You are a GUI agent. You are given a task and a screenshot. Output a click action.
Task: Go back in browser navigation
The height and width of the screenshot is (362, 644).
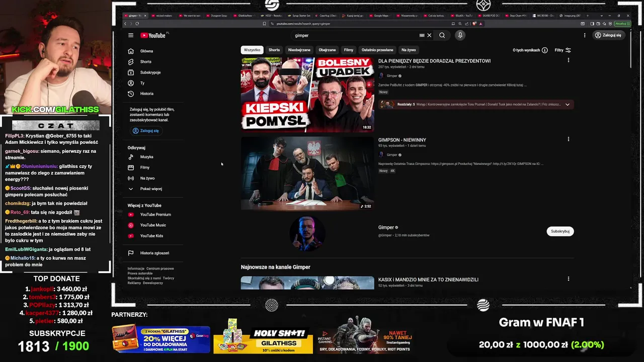pyautogui.click(x=125, y=24)
